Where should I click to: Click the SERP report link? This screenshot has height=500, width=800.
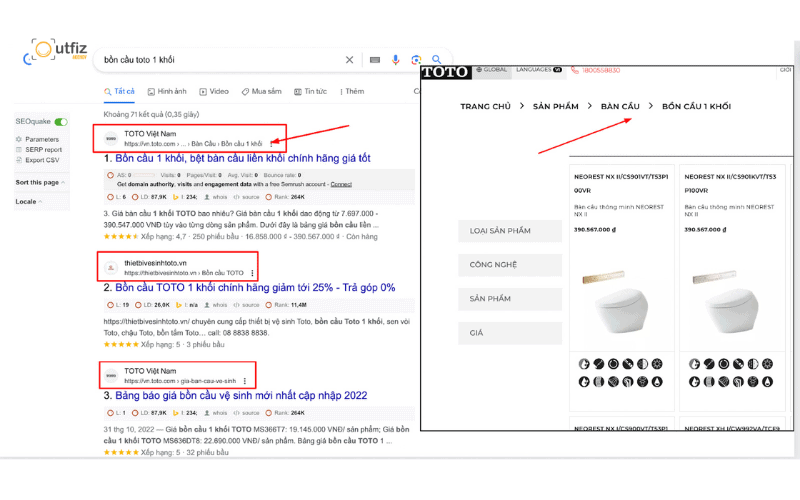(43, 149)
